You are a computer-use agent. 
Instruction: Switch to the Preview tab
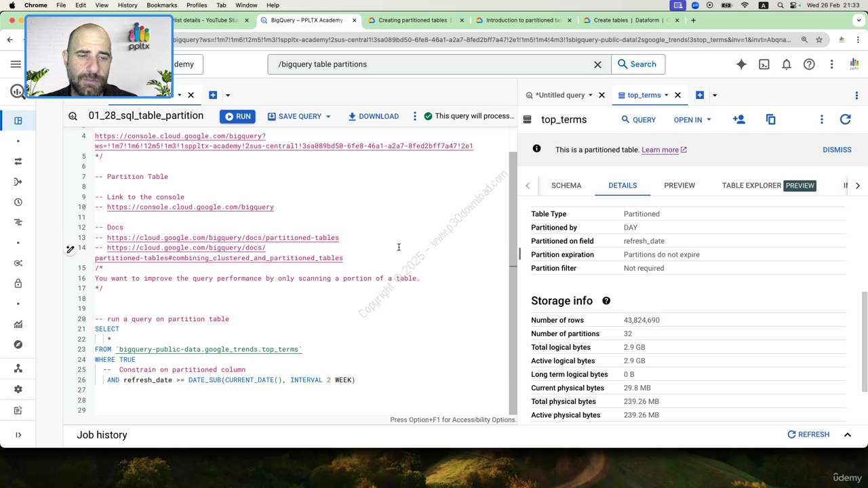coord(679,186)
